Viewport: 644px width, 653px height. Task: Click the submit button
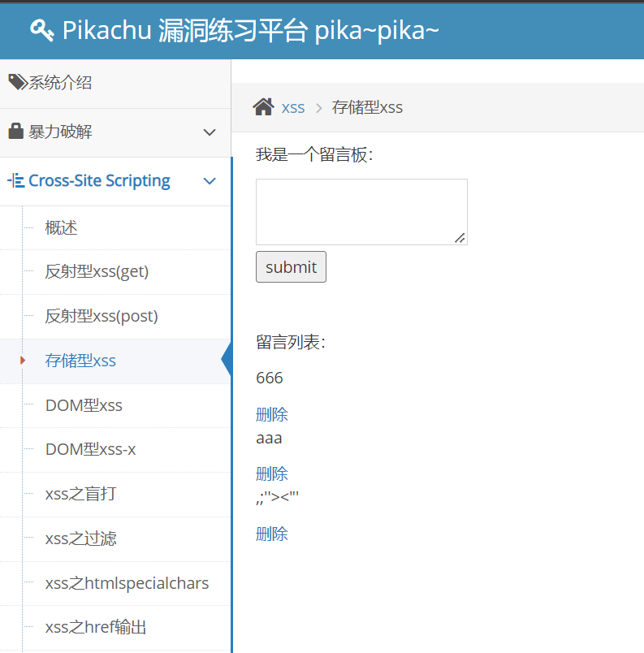pyautogui.click(x=291, y=267)
